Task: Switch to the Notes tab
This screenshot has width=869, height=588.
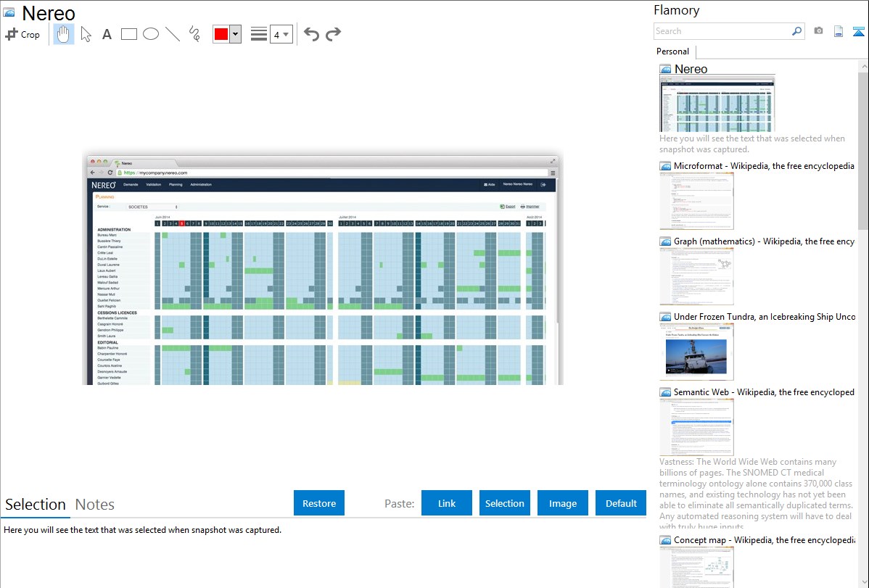Action: tap(95, 505)
